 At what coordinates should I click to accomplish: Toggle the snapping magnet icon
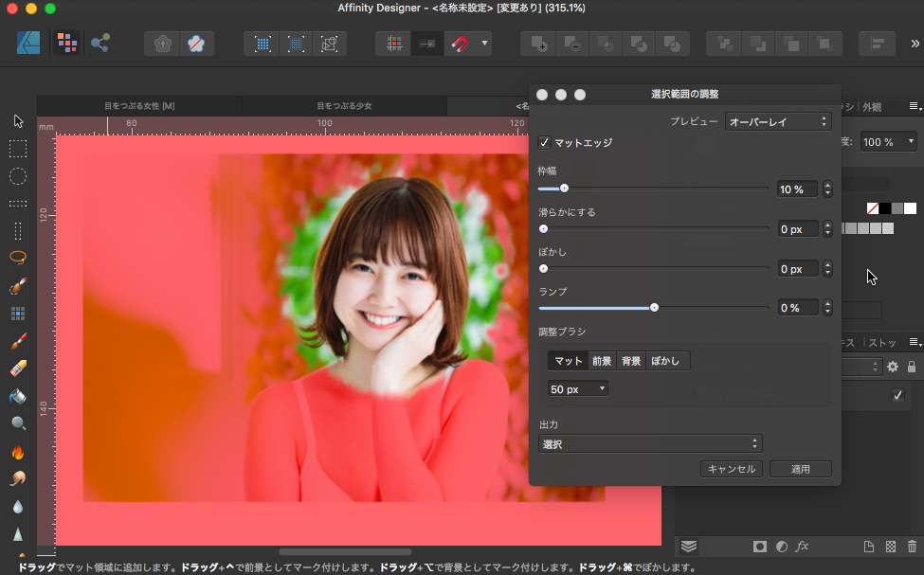[x=459, y=44]
